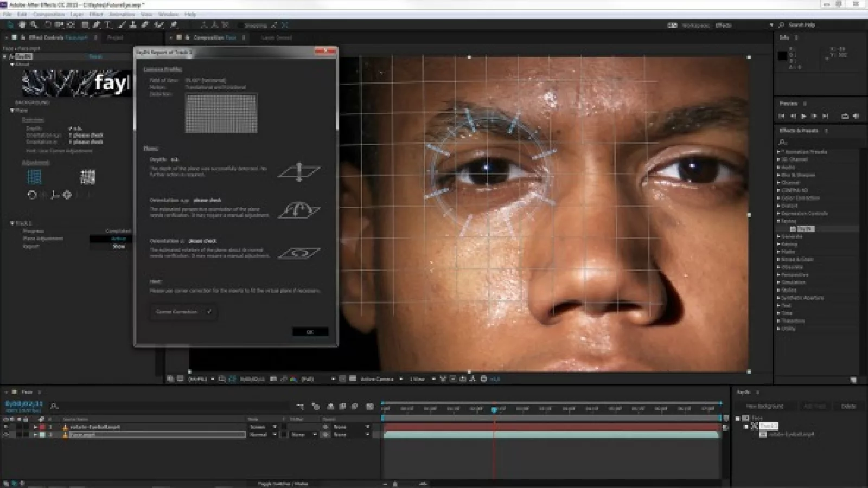
Task: Click OK in the report dialog
Action: [x=310, y=332]
